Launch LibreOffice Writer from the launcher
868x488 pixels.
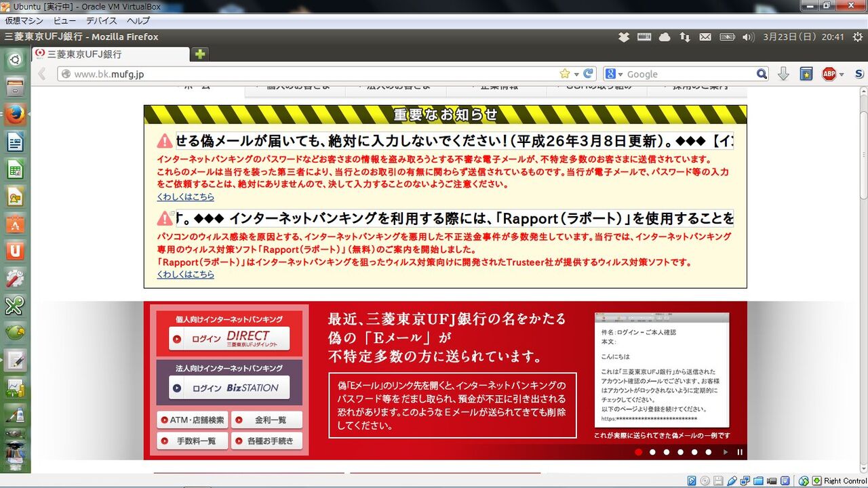click(15, 142)
